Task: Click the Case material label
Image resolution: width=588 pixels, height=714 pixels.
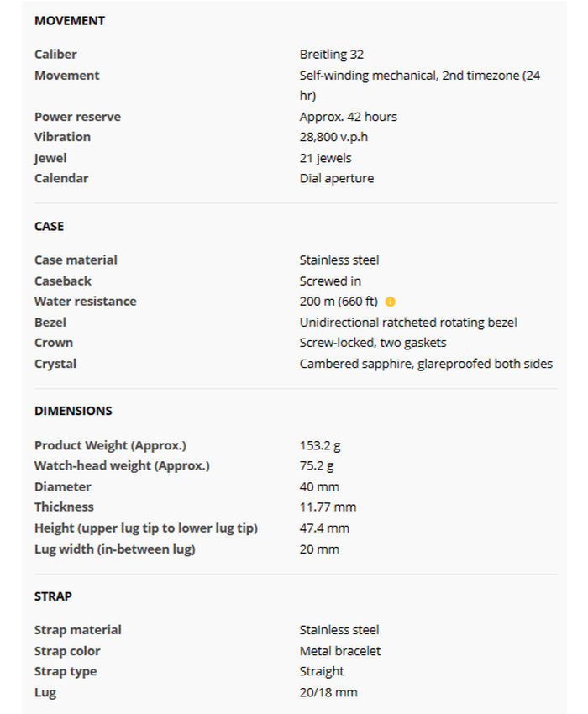Action: (76, 260)
